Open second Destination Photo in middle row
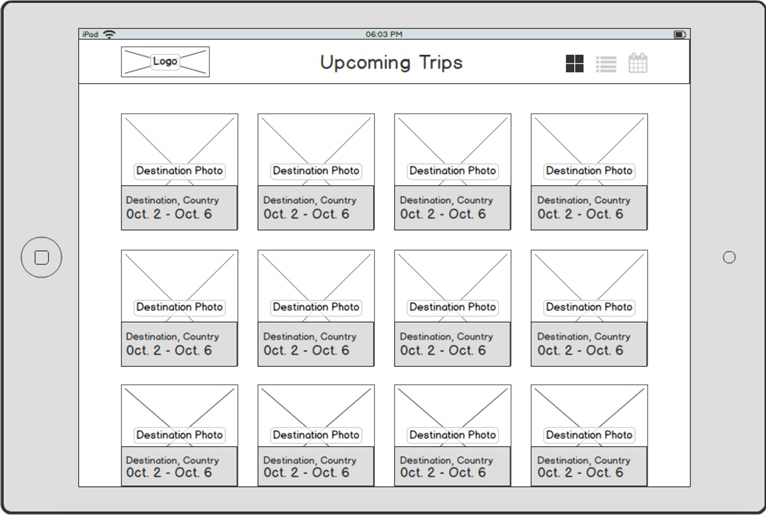Image resolution: width=766 pixels, height=515 pixels. [316, 286]
